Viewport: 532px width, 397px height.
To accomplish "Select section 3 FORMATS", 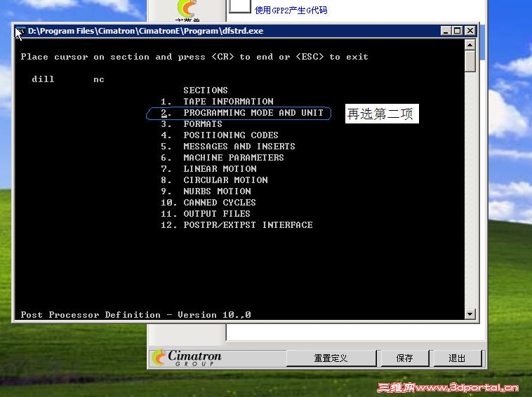I will [x=192, y=123].
